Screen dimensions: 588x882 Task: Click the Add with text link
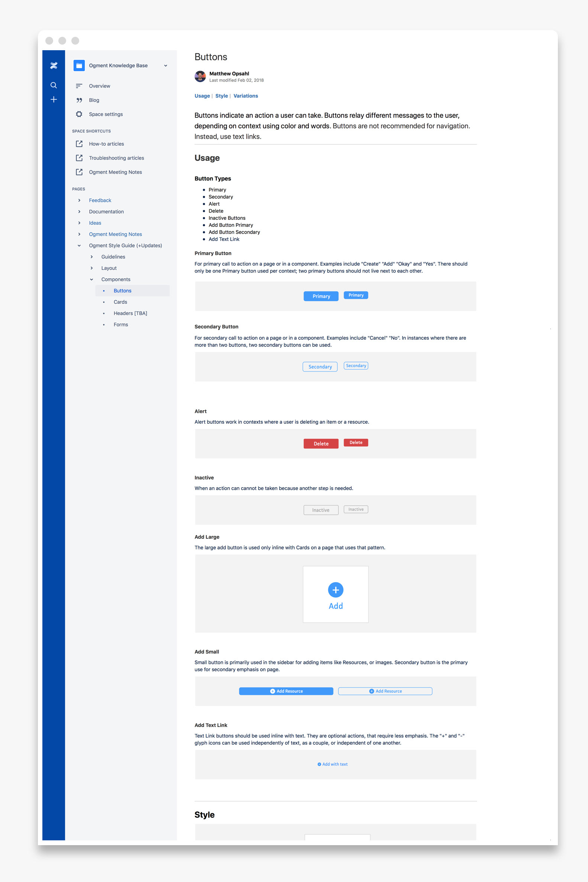click(333, 764)
